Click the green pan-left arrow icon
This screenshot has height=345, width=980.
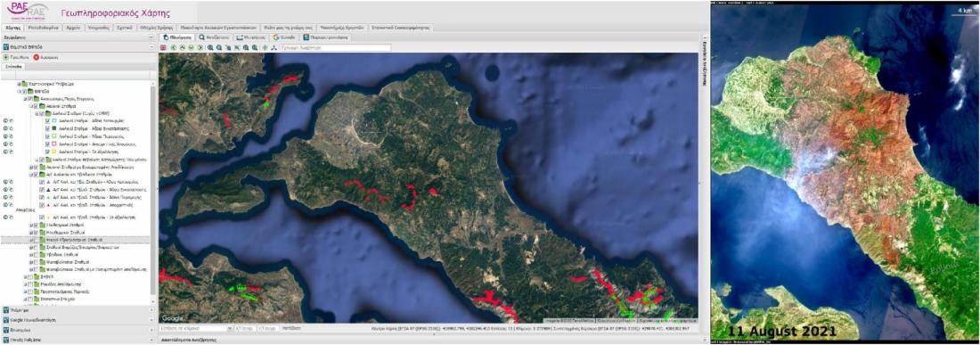(x=173, y=47)
